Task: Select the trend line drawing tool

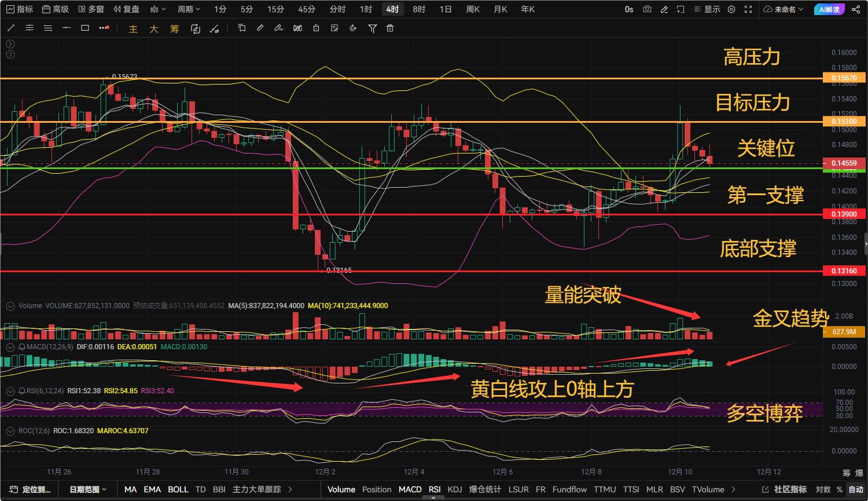Action: (x=11, y=28)
